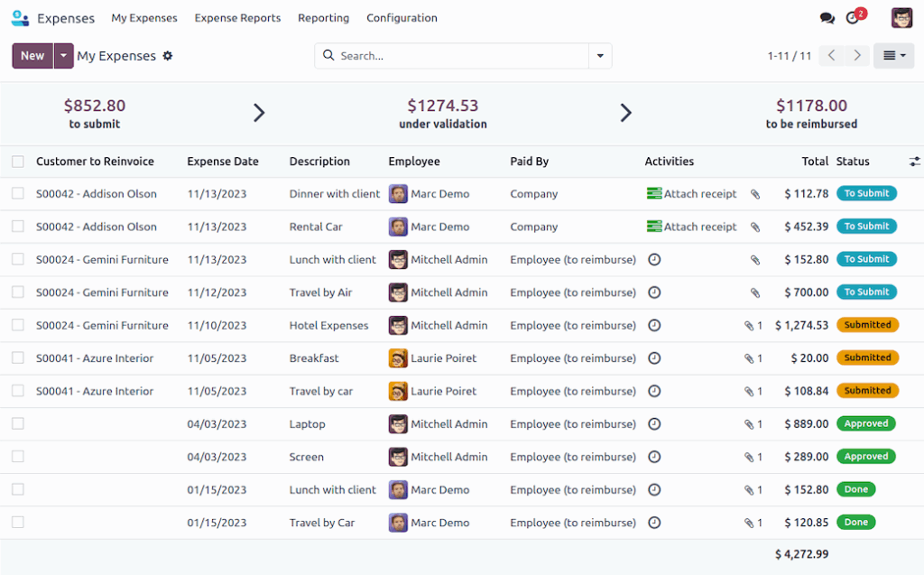Screen dimensions: 924x575
Task: Click the Attach receipt activity for Dinner with client
Action: (692, 193)
